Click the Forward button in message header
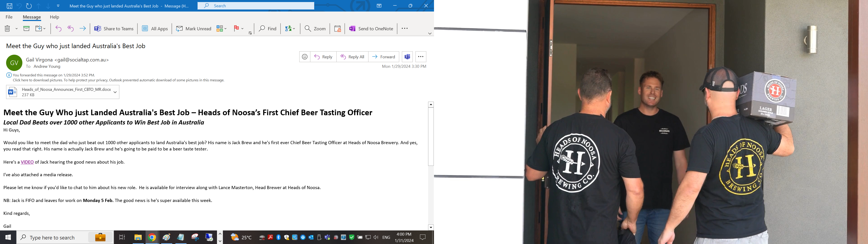868x244 pixels. tap(384, 57)
